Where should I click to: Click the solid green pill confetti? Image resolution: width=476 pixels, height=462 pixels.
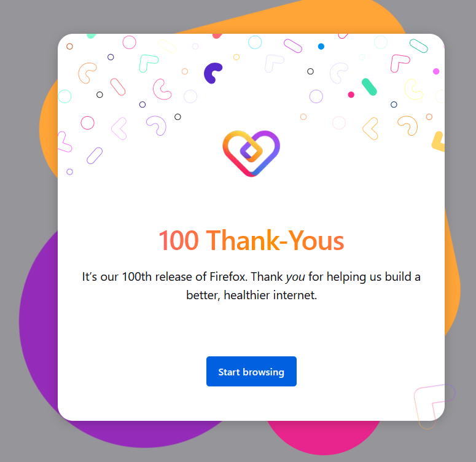click(x=369, y=87)
